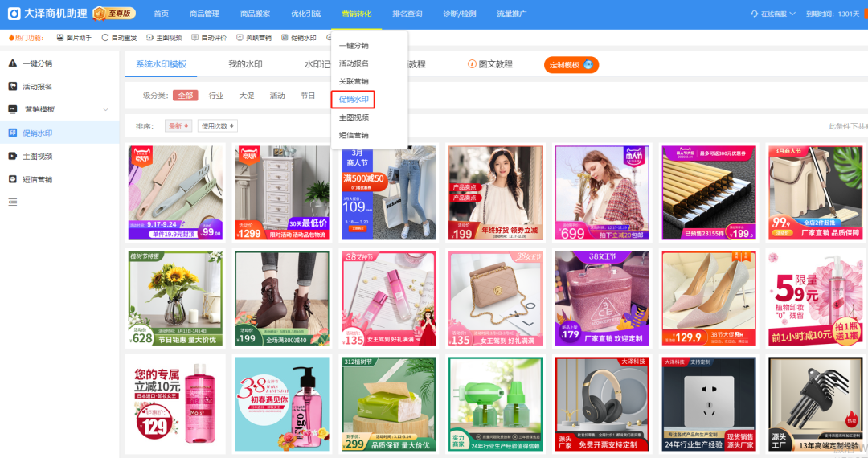
Task: Open the 商品管理 top menu
Action: click(204, 14)
